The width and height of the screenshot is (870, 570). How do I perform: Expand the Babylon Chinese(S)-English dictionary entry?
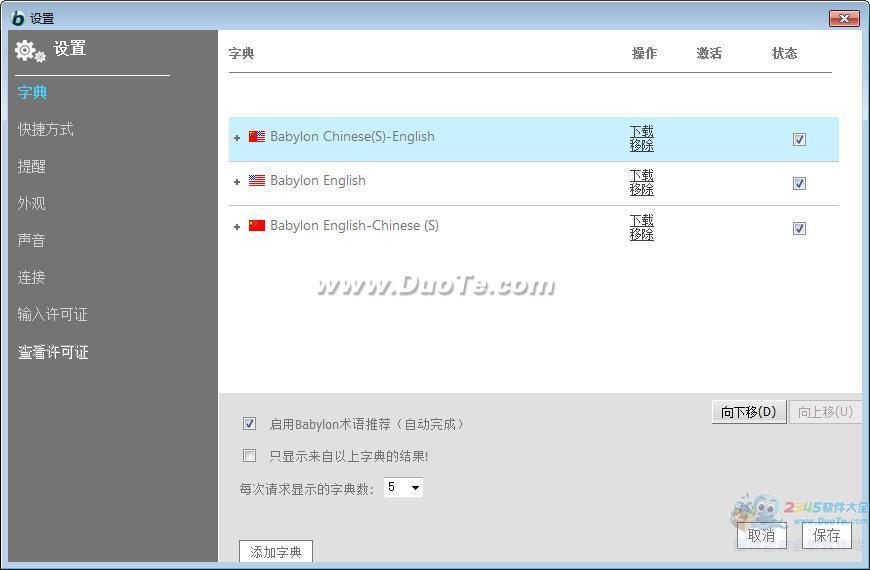[x=237, y=138]
